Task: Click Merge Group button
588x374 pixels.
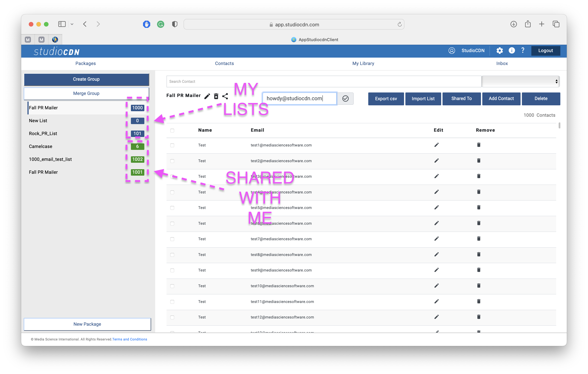Action: point(86,93)
